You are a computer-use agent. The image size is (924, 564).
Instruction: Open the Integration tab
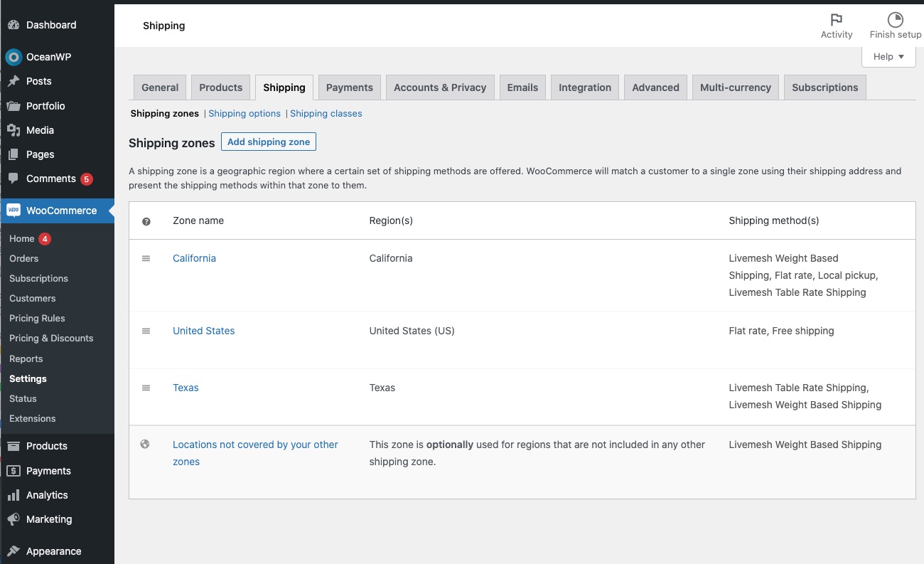(x=585, y=87)
